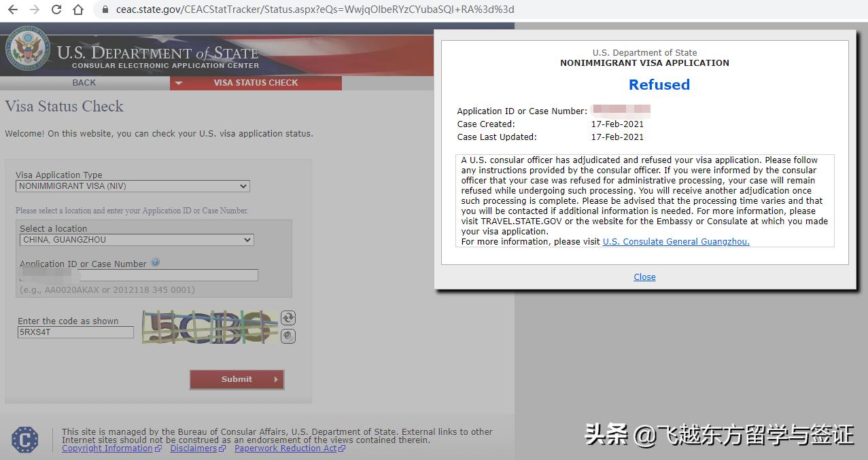Viewport: 868px width, 460px height.
Task: Click the Visa Status Check page heading
Action: pyautogui.click(x=65, y=106)
